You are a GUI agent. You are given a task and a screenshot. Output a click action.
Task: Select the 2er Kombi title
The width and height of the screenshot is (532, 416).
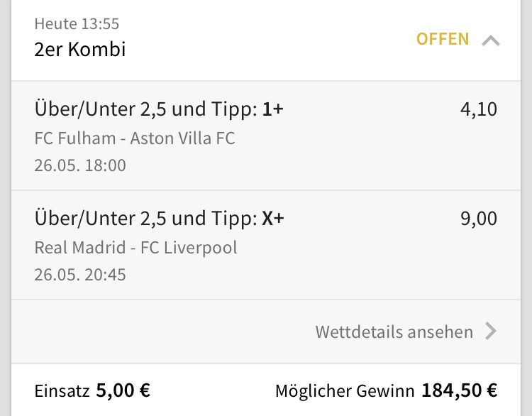(x=80, y=50)
